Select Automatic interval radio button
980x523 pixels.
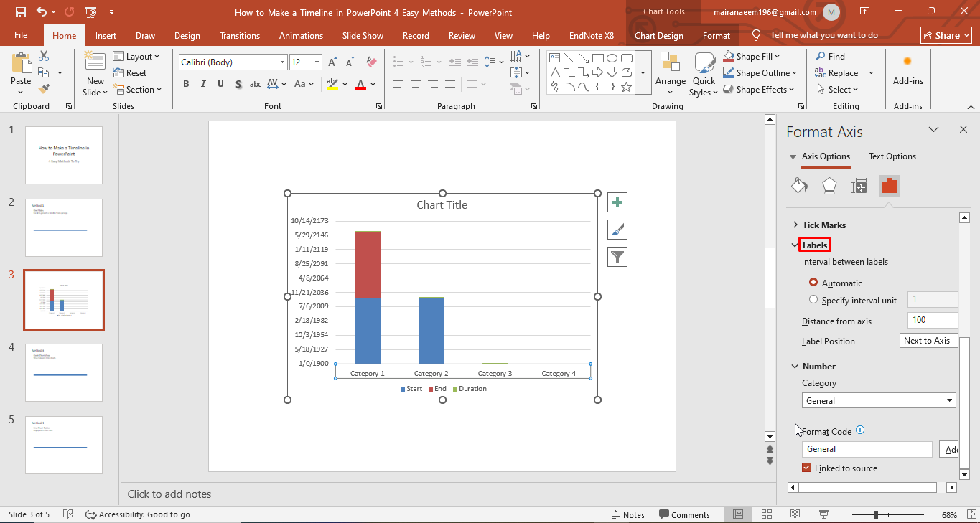coord(813,283)
